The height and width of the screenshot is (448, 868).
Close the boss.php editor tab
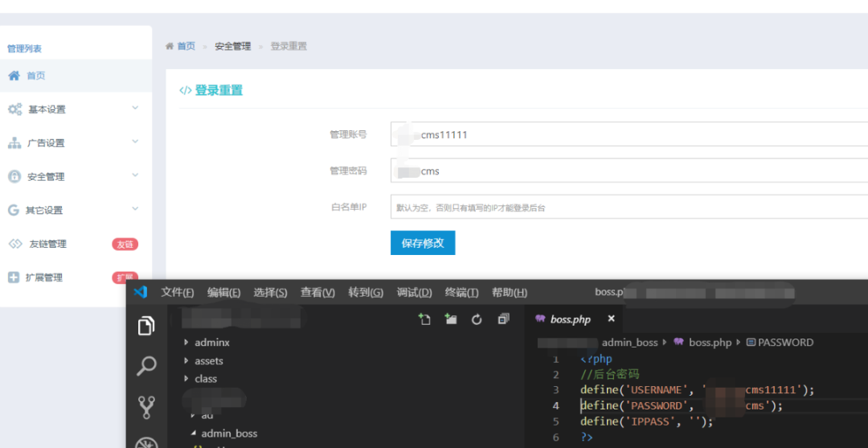pyautogui.click(x=611, y=319)
